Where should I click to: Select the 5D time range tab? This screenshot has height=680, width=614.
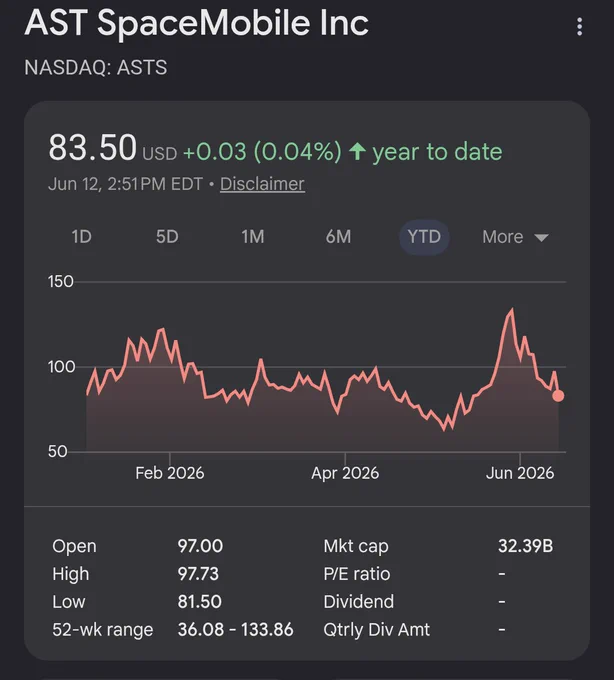(x=167, y=237)
